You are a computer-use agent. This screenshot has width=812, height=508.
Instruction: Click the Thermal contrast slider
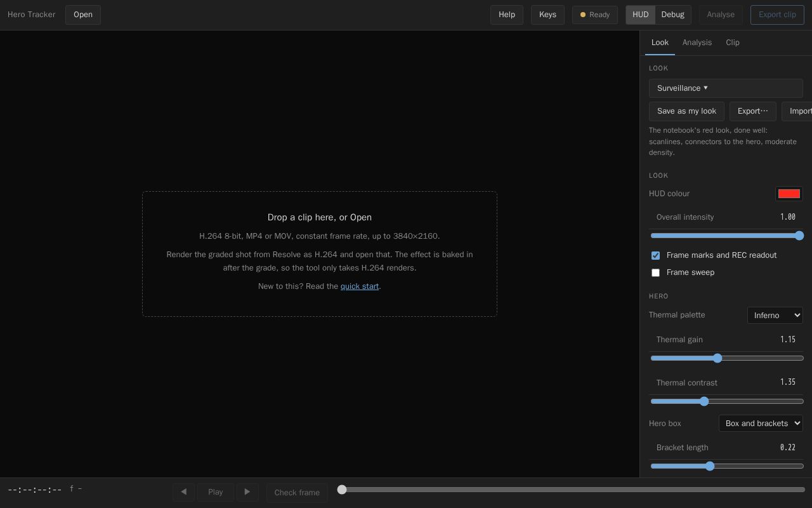click(727, 401)
